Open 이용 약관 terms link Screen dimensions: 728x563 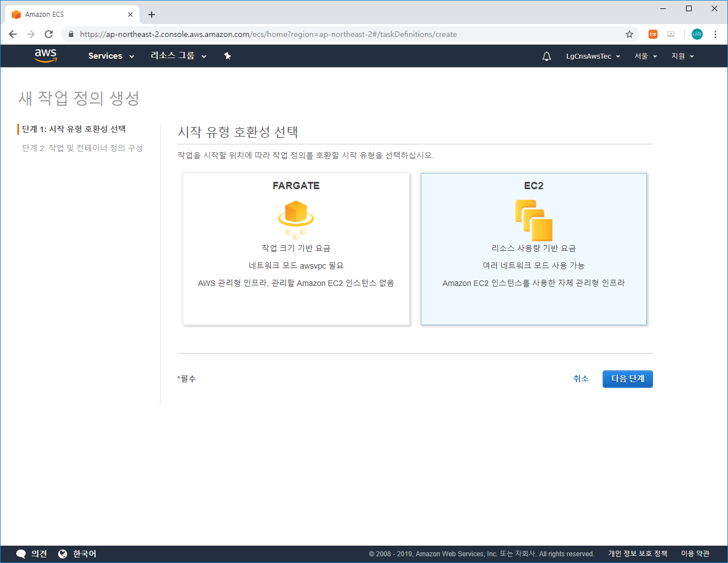[x=695, y=553]
